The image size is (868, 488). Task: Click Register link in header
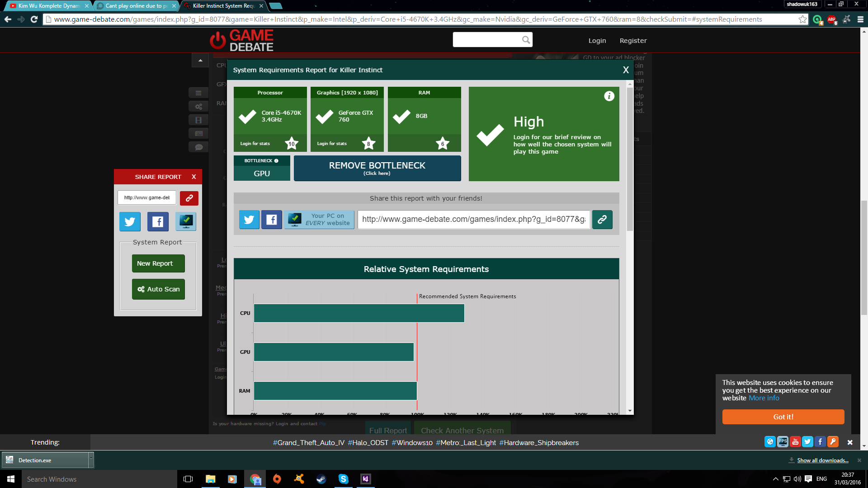pyautogui.click(x=633, y=41)
